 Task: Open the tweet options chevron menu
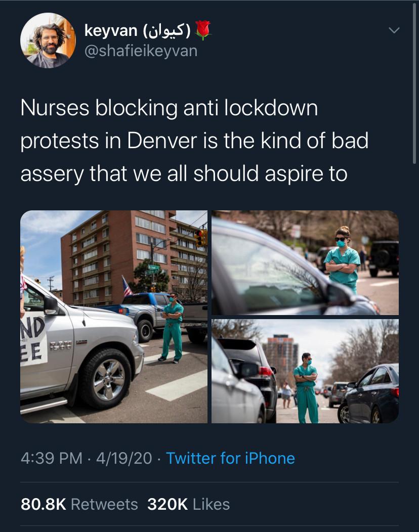coord(394,30)
